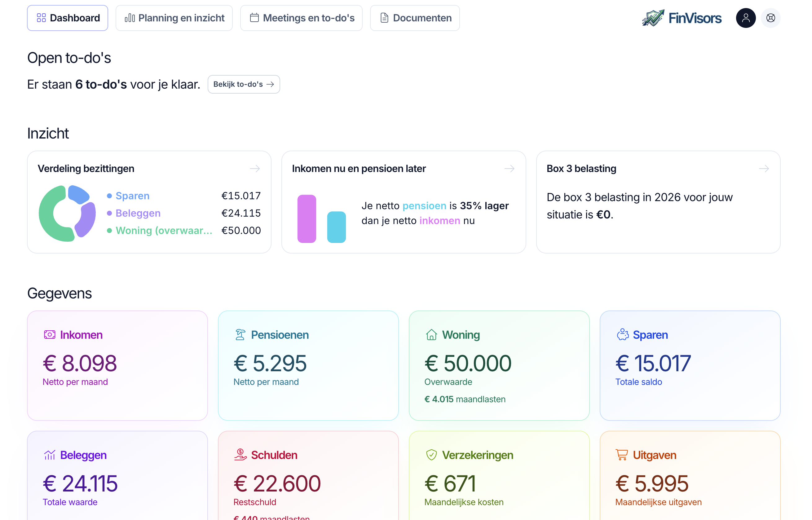
Task: Open the Dashboard tab
Action: coord(68,18)
